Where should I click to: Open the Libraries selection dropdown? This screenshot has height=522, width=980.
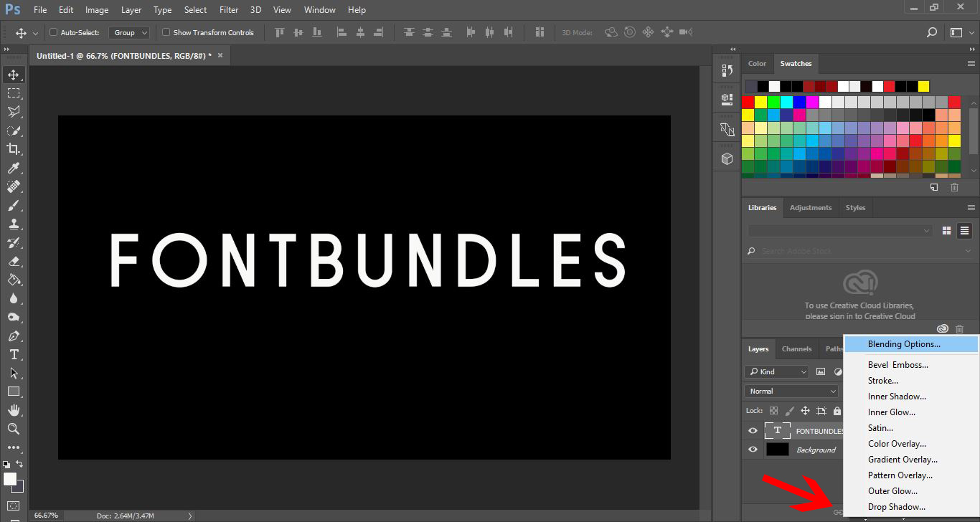tap(840, 231)
